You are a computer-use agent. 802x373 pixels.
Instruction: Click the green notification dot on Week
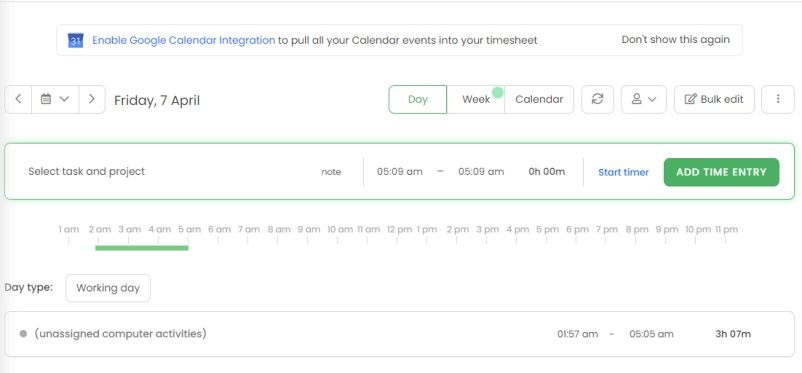point(497,93)
